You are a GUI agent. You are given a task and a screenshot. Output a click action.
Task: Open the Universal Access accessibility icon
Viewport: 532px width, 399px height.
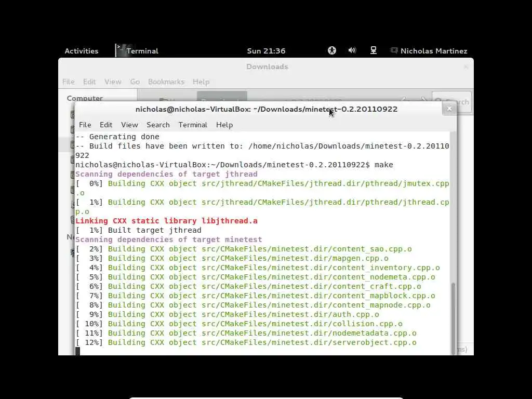click(332, 50)
